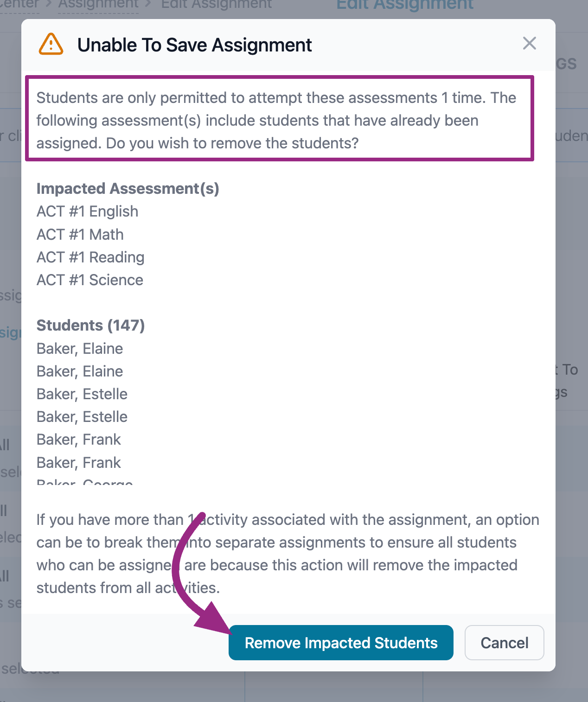Close the dialog with the X icon
Screen dimensions: 588x702
(x=529, y=44)
